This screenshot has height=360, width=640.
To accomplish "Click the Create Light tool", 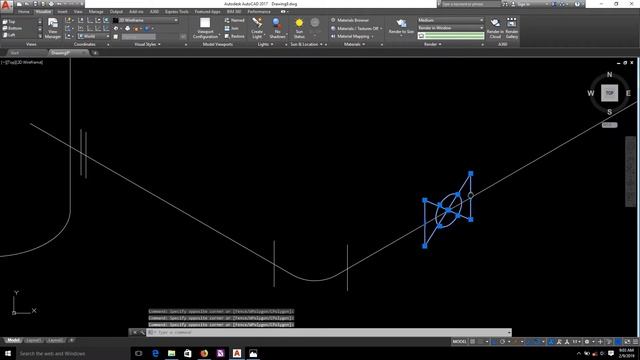I will (x=257, y=29).
